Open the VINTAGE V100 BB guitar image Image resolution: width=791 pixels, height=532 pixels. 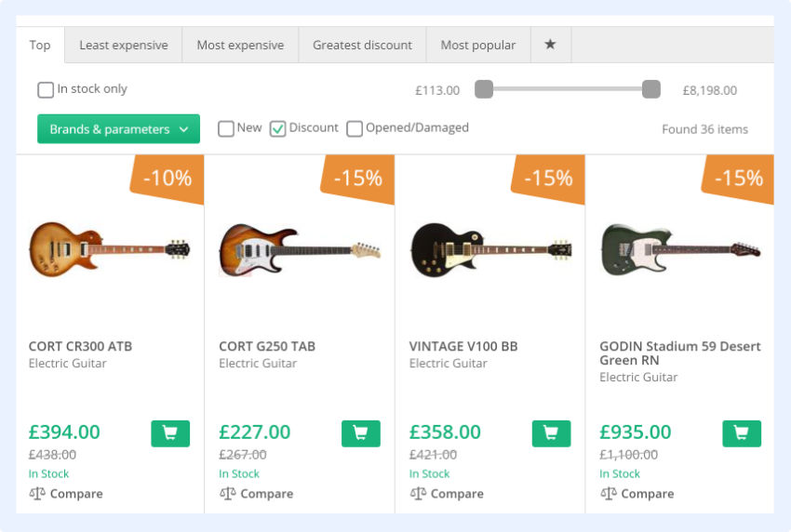490,249
